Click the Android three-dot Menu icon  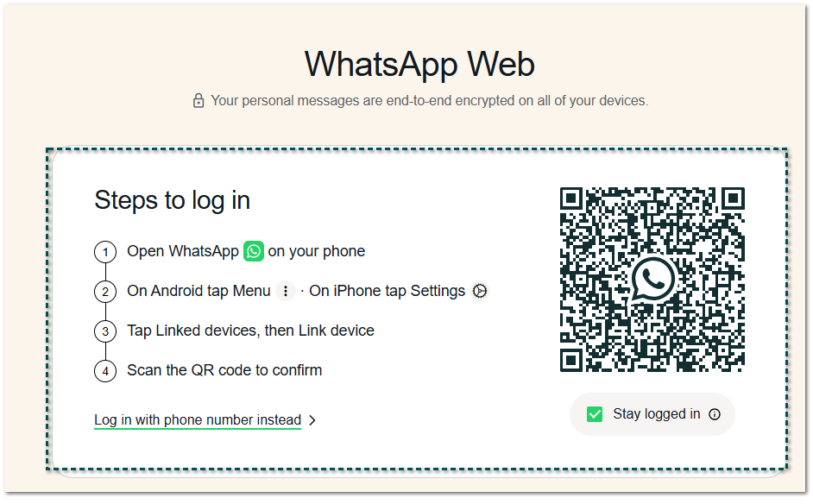[x=285, y=292]
